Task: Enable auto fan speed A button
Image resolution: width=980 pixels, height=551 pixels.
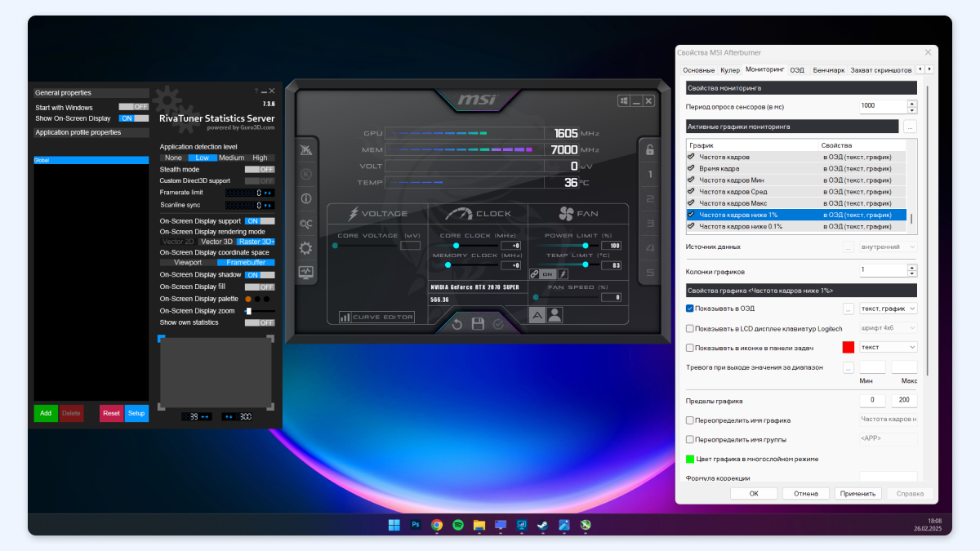Action: [537, 315]
